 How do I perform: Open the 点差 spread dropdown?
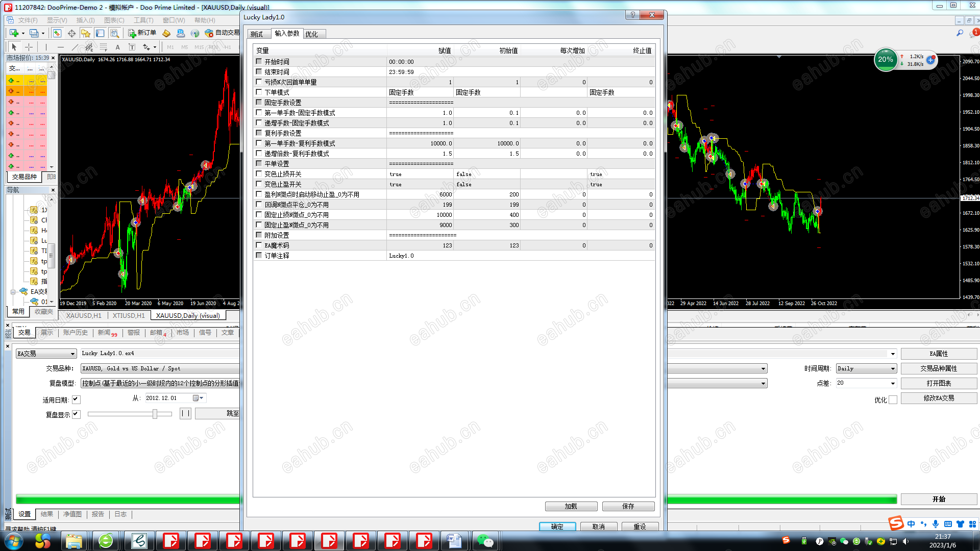coord(893,383)
